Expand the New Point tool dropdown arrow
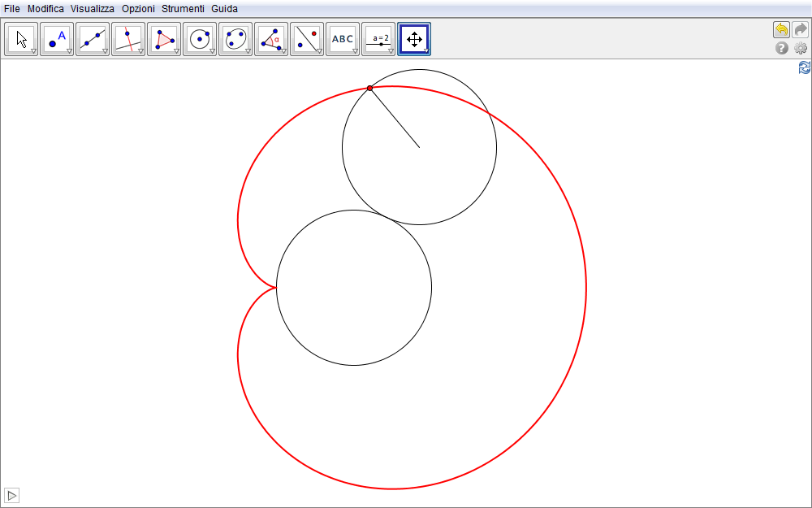The height and width of the screenshot is (508, 812). 70,51
